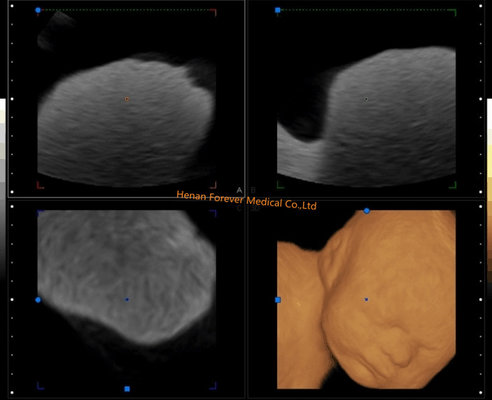This screenshot has width=492, height=400.
Task: Click the red bottom-left ROI corner of plane A
Action: pos(40,185)
